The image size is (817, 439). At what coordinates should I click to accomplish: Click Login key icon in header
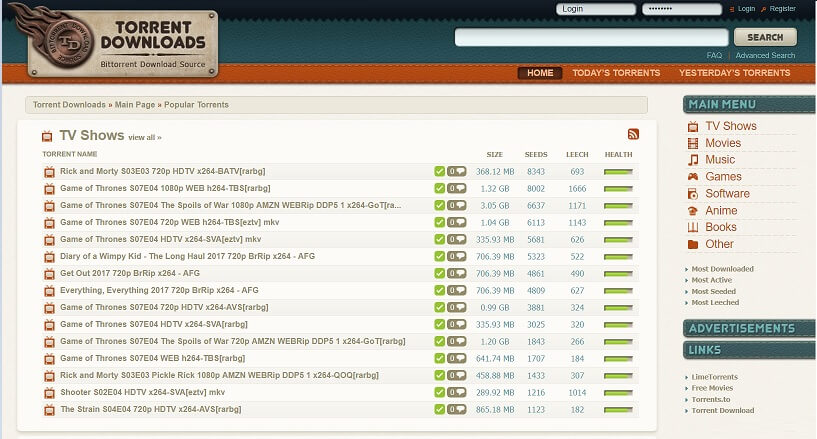732,9
